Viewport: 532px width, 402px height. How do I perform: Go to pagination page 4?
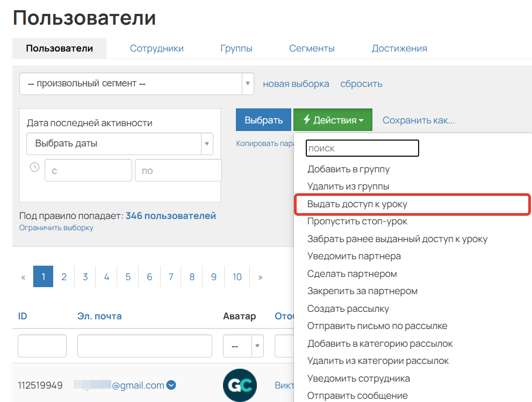coord(106,277)
